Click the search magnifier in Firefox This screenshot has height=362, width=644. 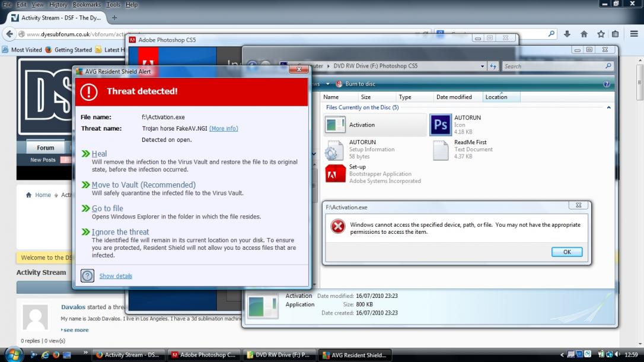551,34
